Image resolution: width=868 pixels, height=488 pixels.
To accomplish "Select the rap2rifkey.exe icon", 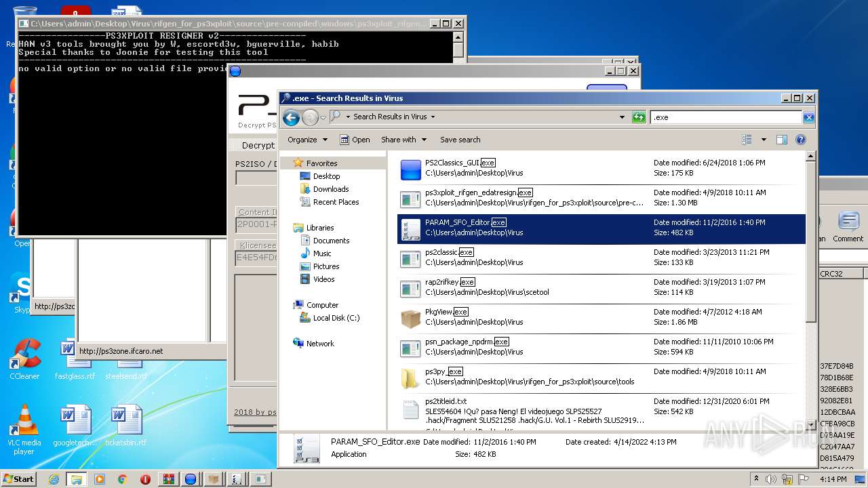I will tap(411, 289).
